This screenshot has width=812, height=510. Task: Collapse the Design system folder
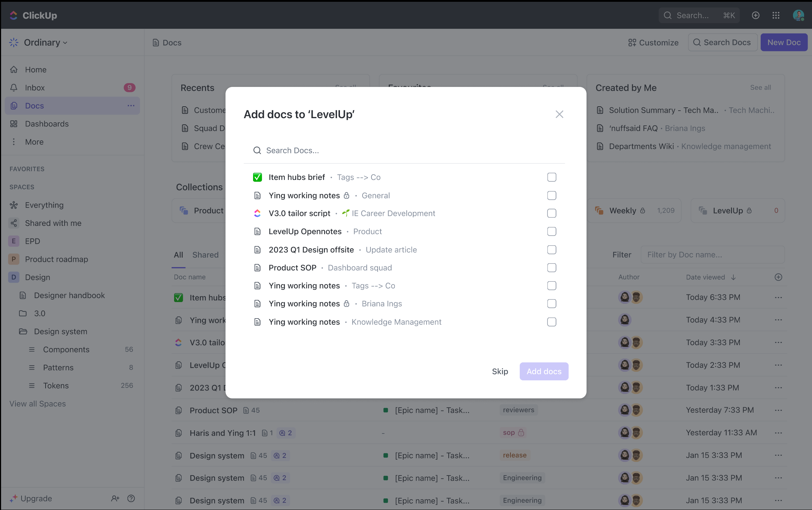[x=23, y=331]
